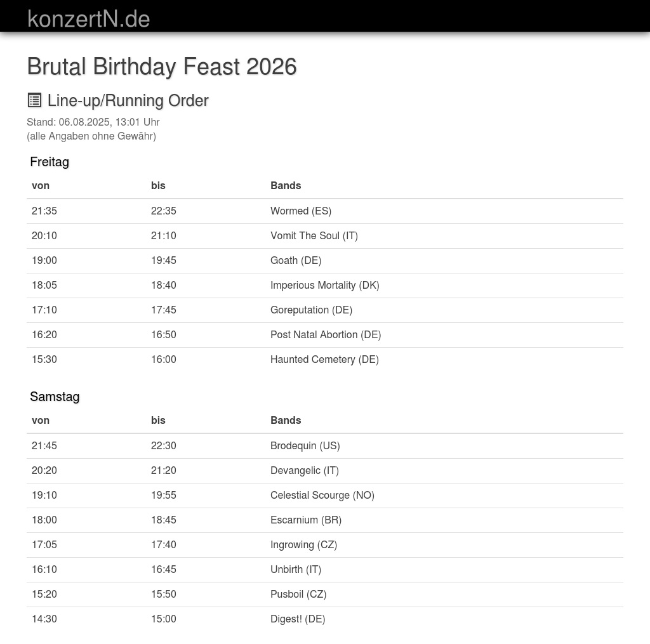
Task: Open the Ingrowing (CZ) entry
Action: pyautogui.click(x=303, y=544)
